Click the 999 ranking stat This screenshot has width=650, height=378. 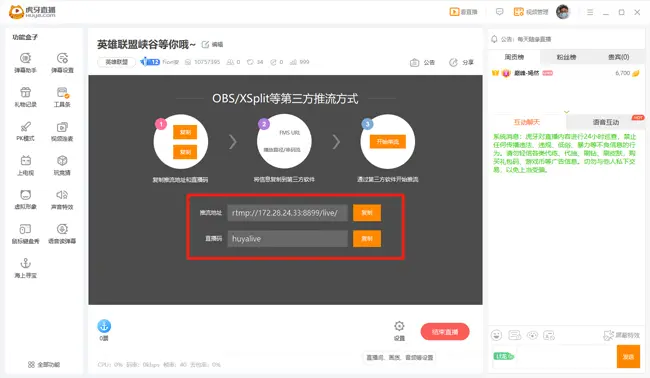click(x=300, y=62)
